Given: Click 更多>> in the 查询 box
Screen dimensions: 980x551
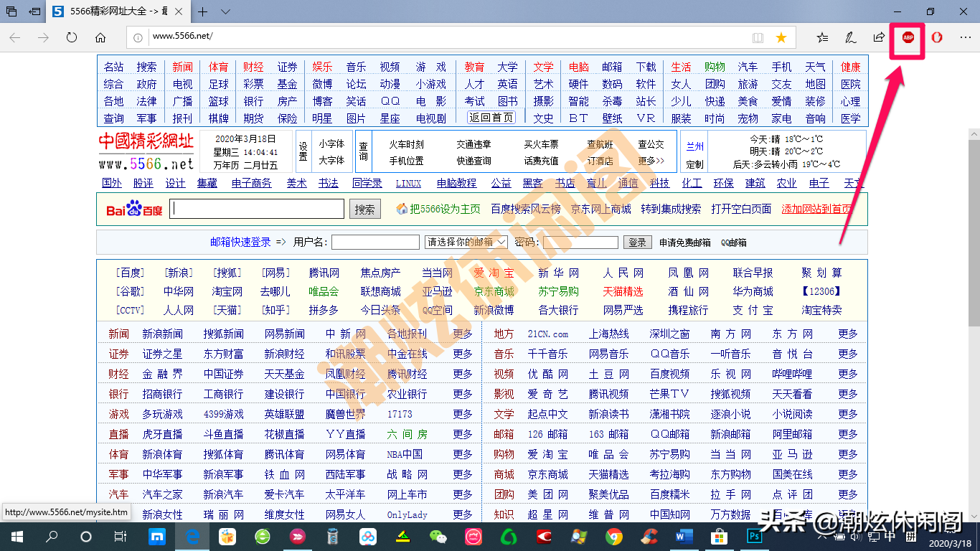Looking at the screenshot, I should click(651, 161).
